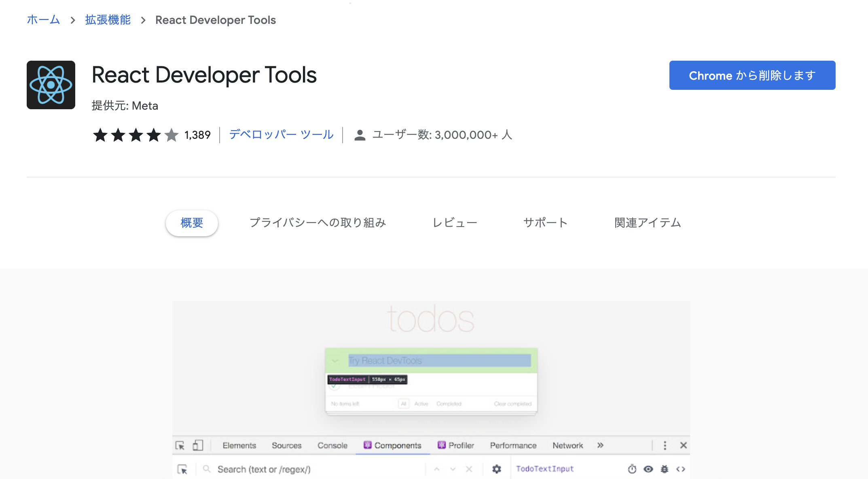Screen dimensions: 868x479
Task: Open the サポート tab
Action: pyautogui.click(x=546, y=223)
